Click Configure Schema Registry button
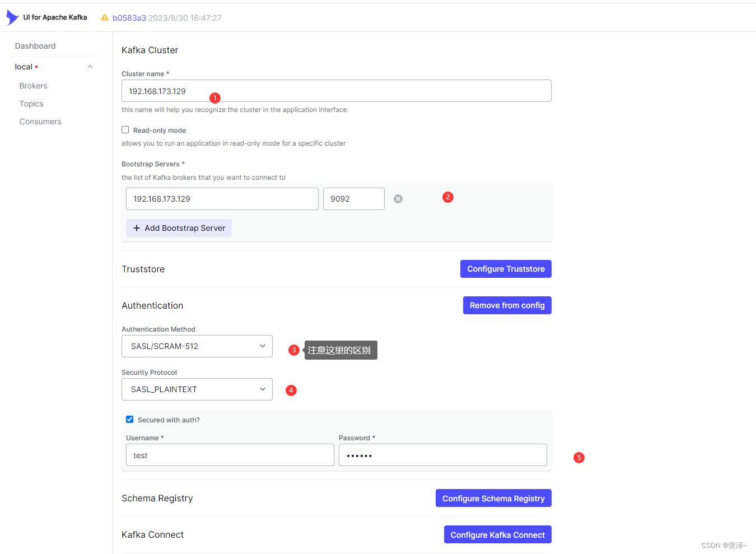756x554 pixels. point(493,498)
